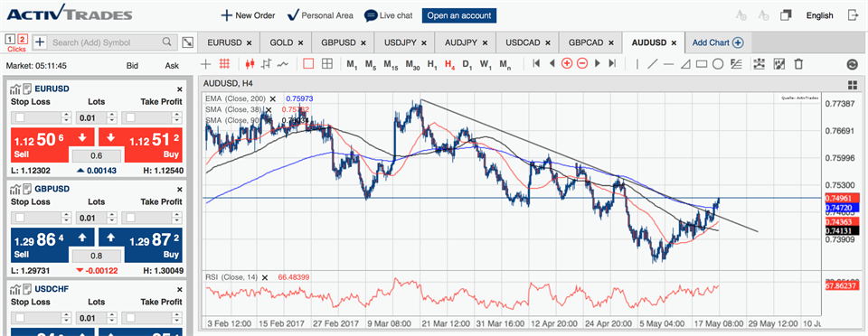Select the M15 timeframe

[391, 64]
